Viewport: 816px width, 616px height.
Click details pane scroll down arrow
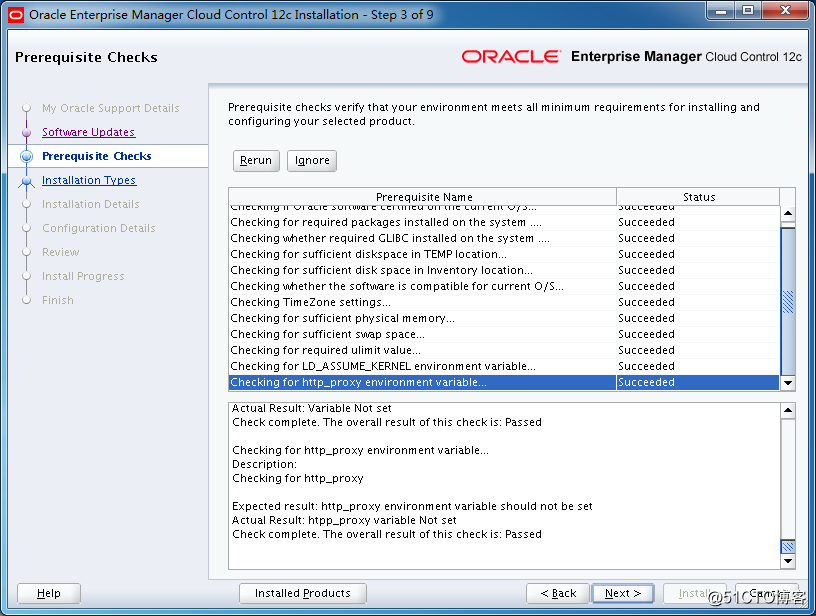(787, 561)
